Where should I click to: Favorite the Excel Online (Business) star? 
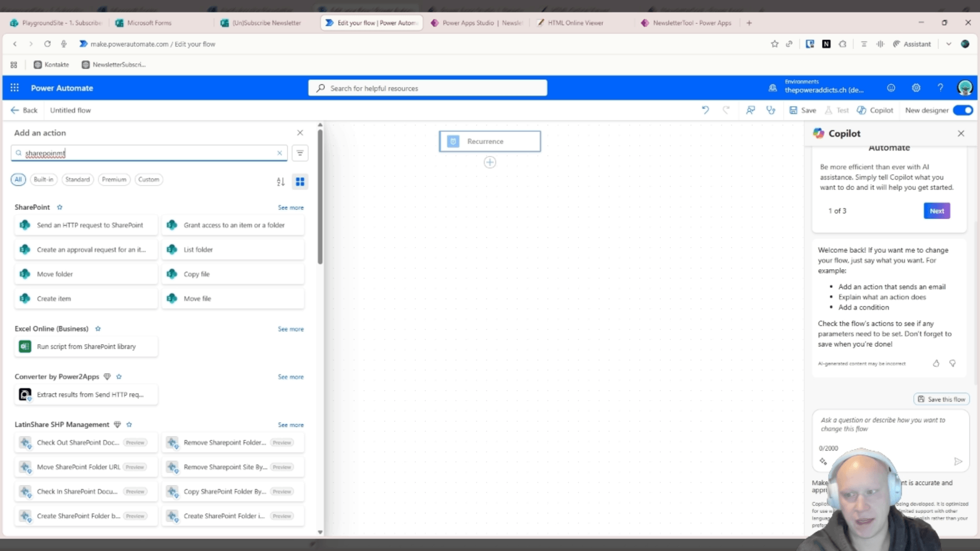click(x=98, y=329)
